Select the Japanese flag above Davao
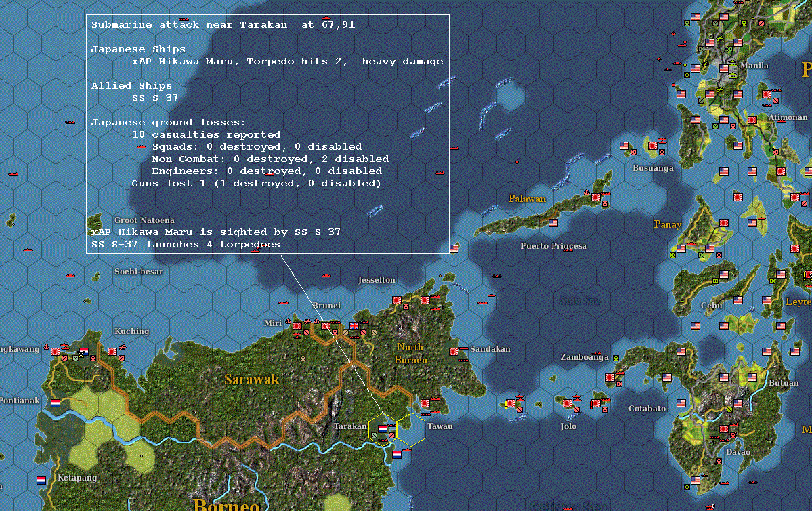Viewport: 812px width, 511px height. [x=724, y=429]
